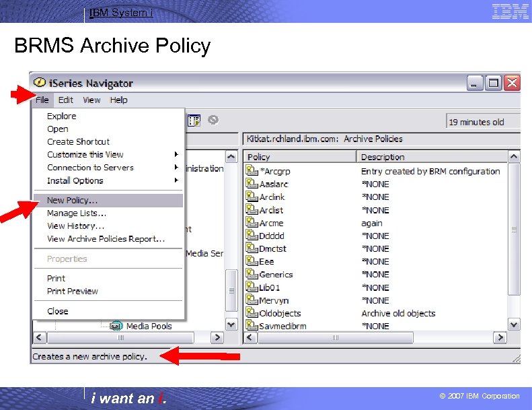Click the policy list scroll right arrow
The width and height of the screenshot is (532, 410).
pyautogui.click(x=500, y=337)
